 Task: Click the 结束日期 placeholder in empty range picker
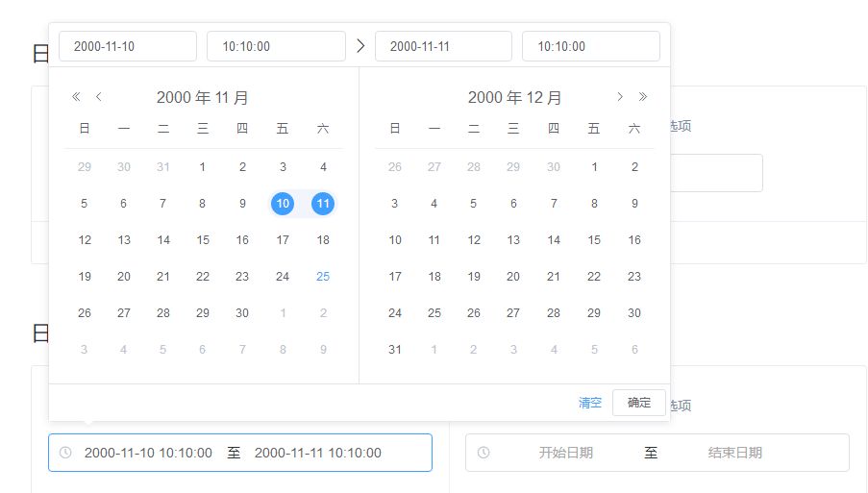coord(734,453)
